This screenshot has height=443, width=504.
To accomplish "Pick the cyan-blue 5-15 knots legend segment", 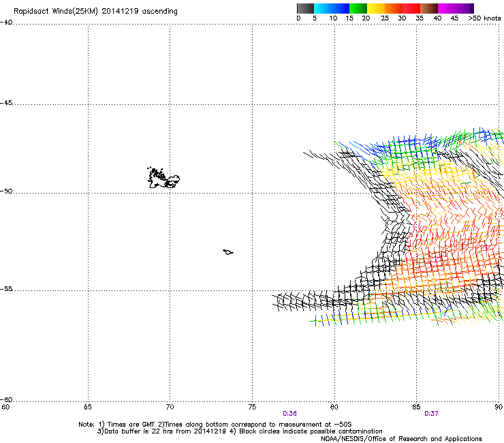I will [x=332, y=8].
